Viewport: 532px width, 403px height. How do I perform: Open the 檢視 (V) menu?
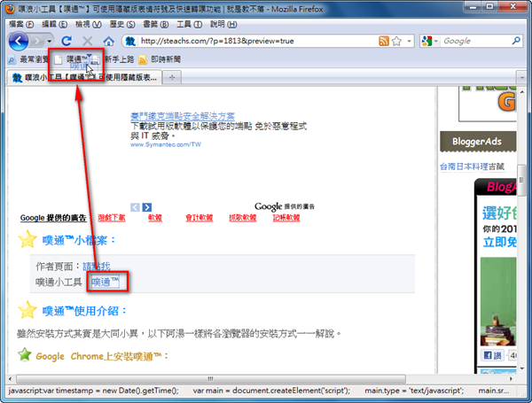[88, 24]
